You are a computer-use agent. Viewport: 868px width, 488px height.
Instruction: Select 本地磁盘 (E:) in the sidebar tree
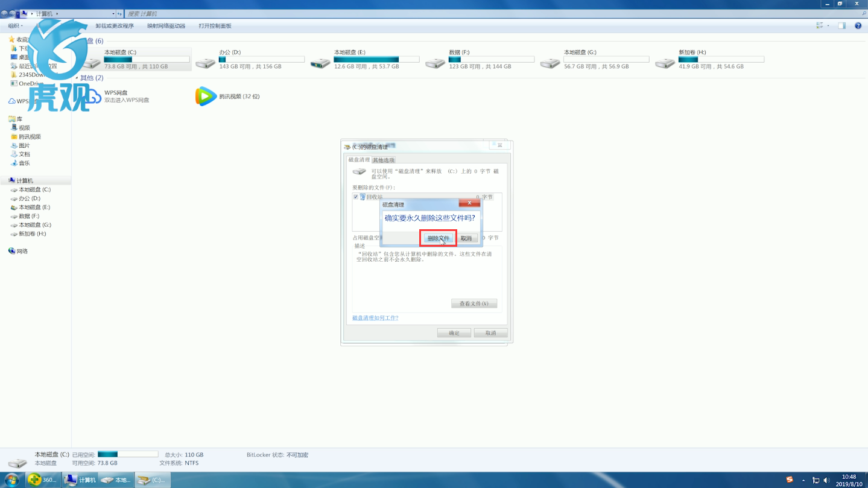coord(31,208)
